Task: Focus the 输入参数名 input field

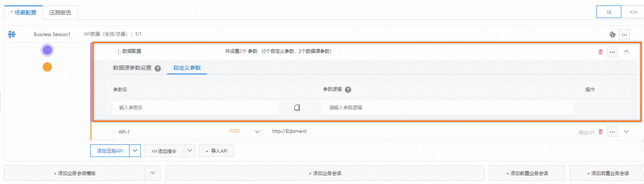Action: coord(195,108)
